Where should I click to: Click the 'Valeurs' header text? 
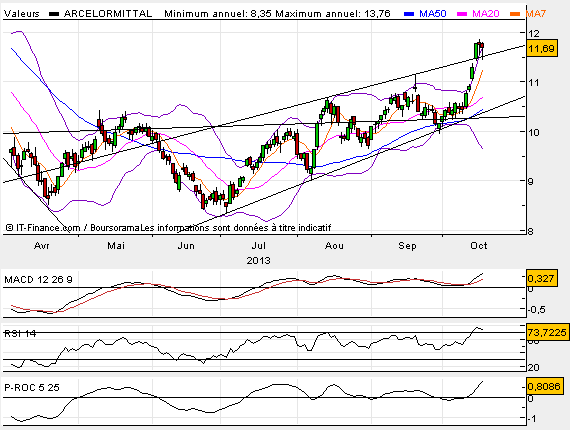tap(21, 14)
